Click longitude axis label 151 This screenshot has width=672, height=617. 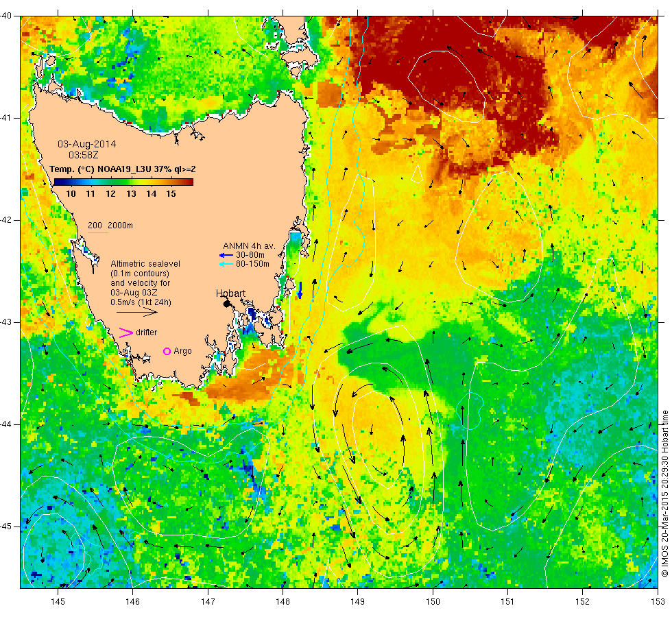507,602
